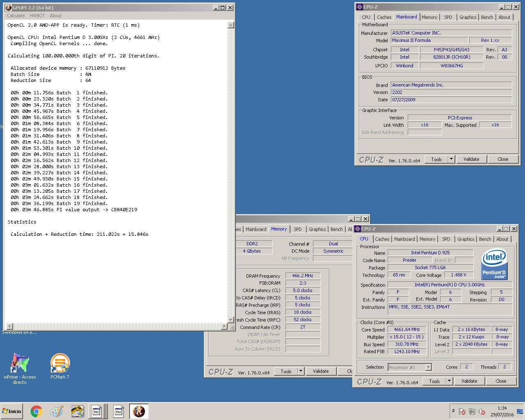The image size is (525, 420).
Task: Click the BIOS version 2202 field
Action: click(451, 92)
